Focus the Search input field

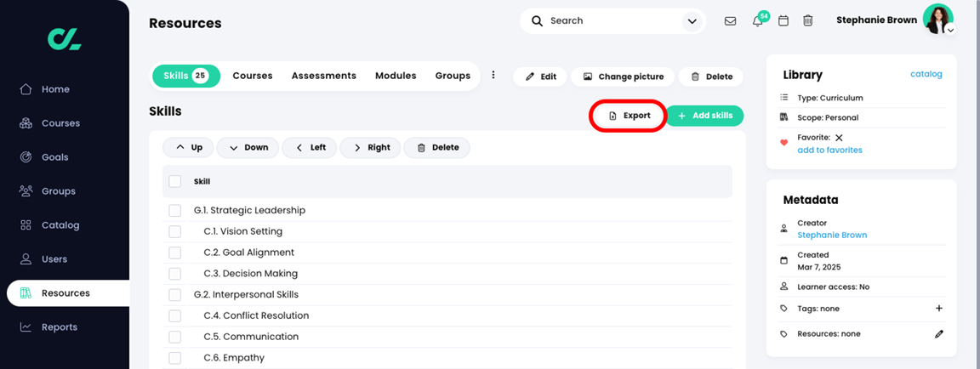pyautogui.click(x=612, y=21)
